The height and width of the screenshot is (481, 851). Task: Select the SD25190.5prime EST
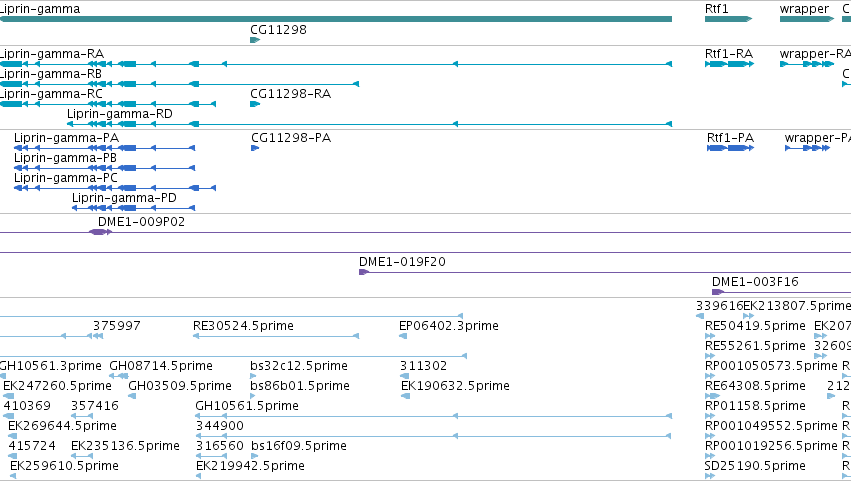pyautogui.click(x=710, y=477)
